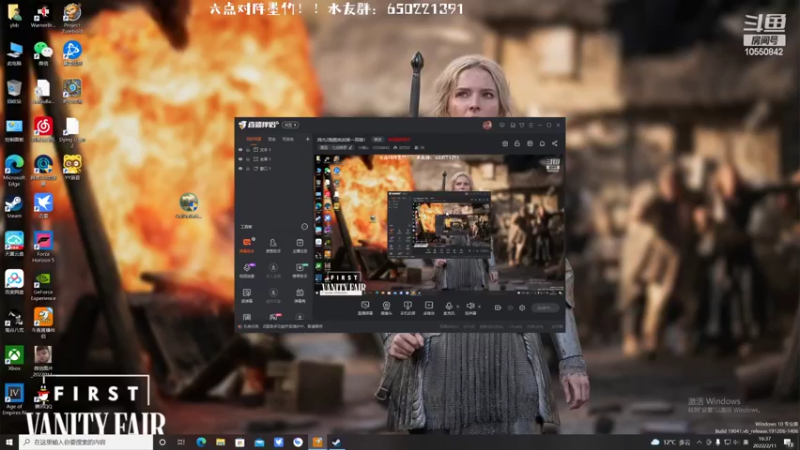The image size is (800, 450).
Task: Open the person-icon tool in the toolbox top row
Action: [273, 245]
